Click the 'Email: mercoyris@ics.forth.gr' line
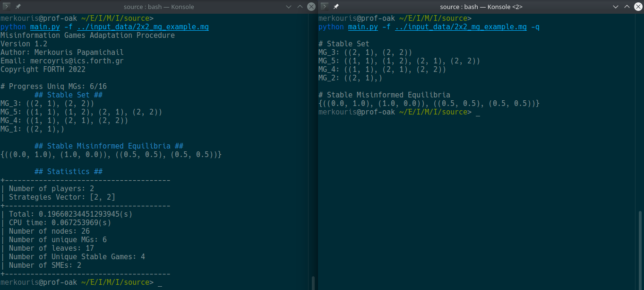This screenshot has width=644, height=290. tap(62, 61)
